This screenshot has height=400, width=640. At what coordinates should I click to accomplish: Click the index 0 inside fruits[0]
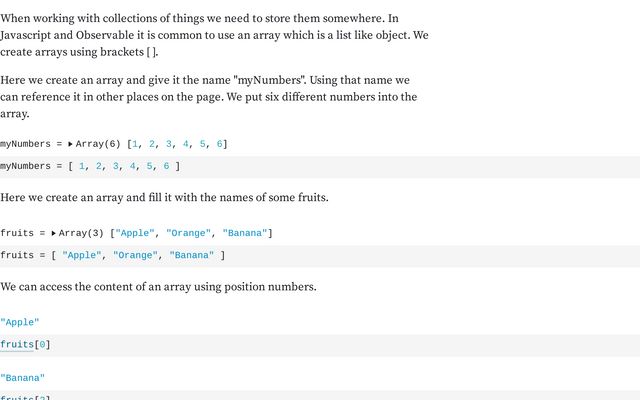pos(42,345)
